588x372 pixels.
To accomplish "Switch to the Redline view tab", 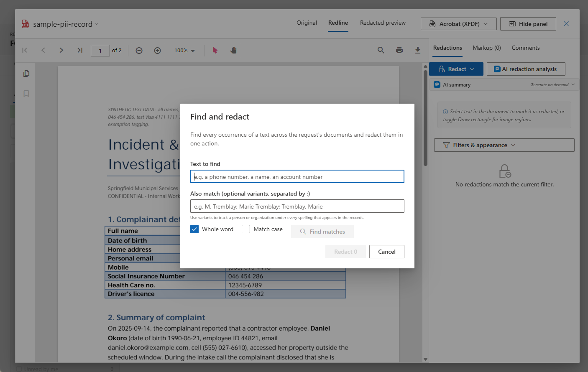I will click(338, 23).
